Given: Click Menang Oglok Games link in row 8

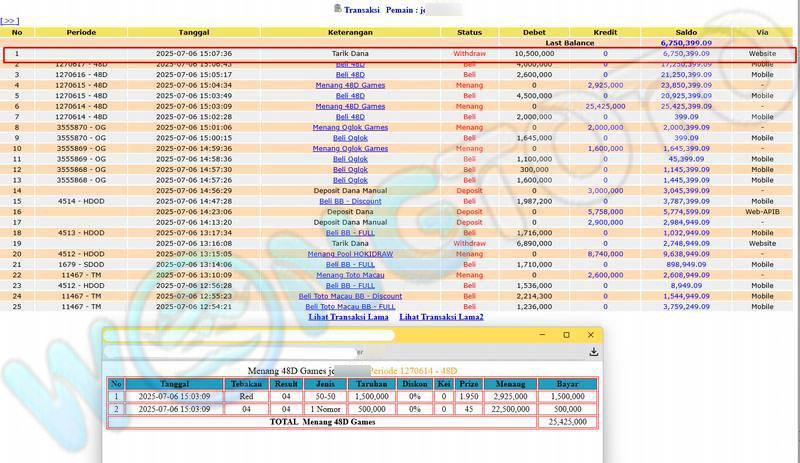Looking at the screenshot, I should pos(350,127).
